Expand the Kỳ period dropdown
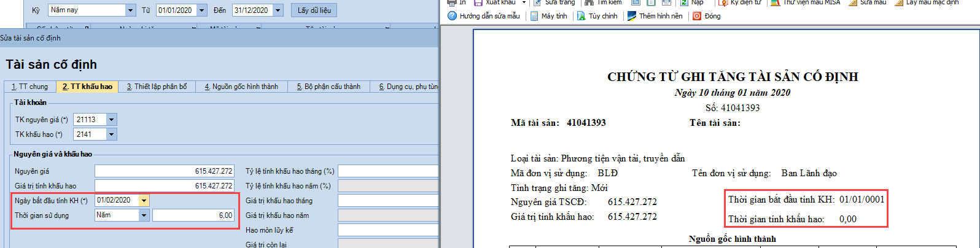980x248 pixels. pyautogui.click(x=130, y=10)
